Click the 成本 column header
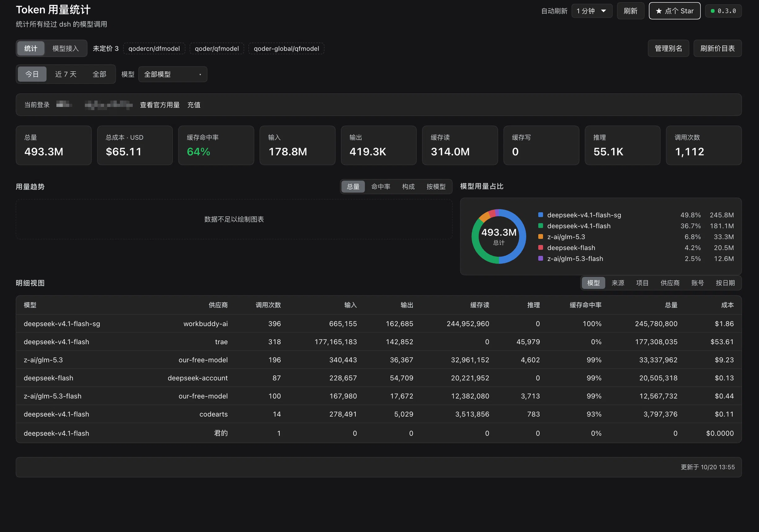Viewport: 759px width, 532px height. coord(727,305)
